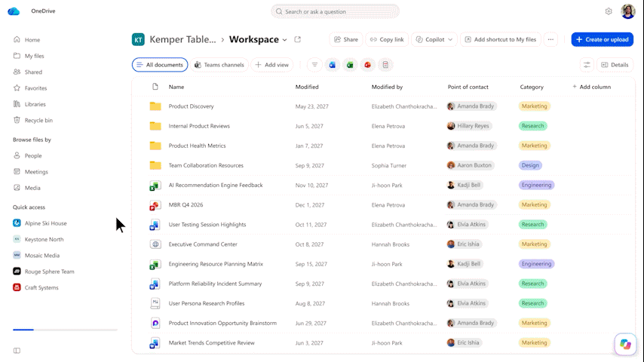Open view settings sliders icon

587,65
